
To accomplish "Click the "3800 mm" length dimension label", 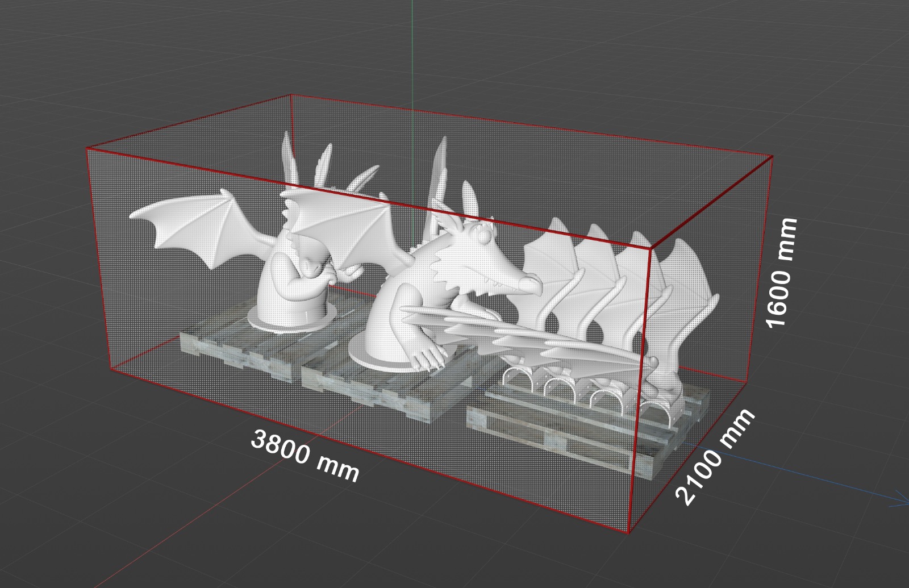I will point(305,455).
